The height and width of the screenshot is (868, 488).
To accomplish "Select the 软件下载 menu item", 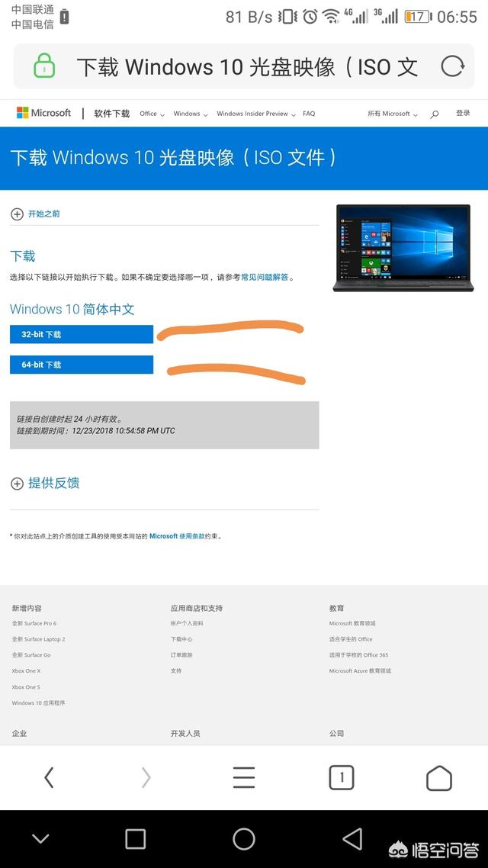I will 112,114.
